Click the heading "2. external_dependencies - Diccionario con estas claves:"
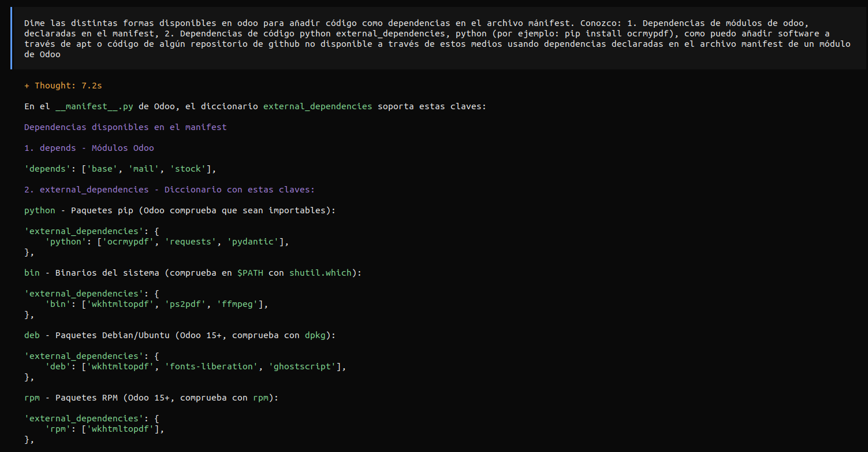Viewport: 868px width, 452px height. pos(169,190)
